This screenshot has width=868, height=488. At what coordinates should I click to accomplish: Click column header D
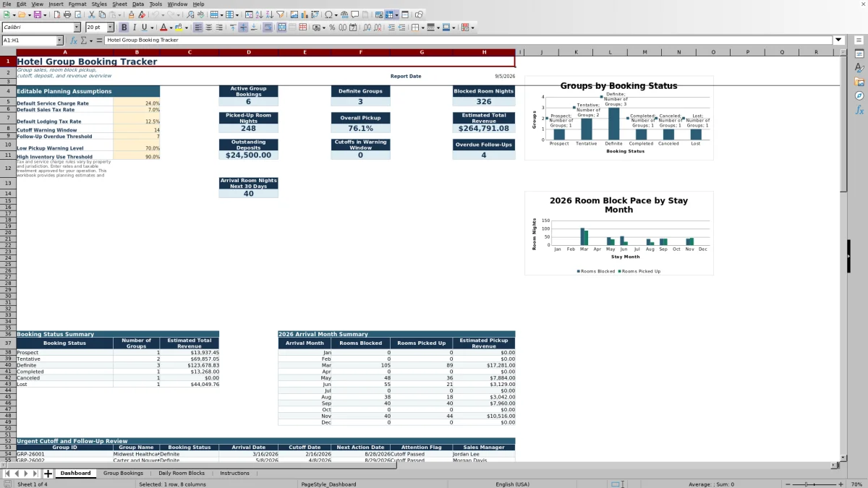point(248,52)
